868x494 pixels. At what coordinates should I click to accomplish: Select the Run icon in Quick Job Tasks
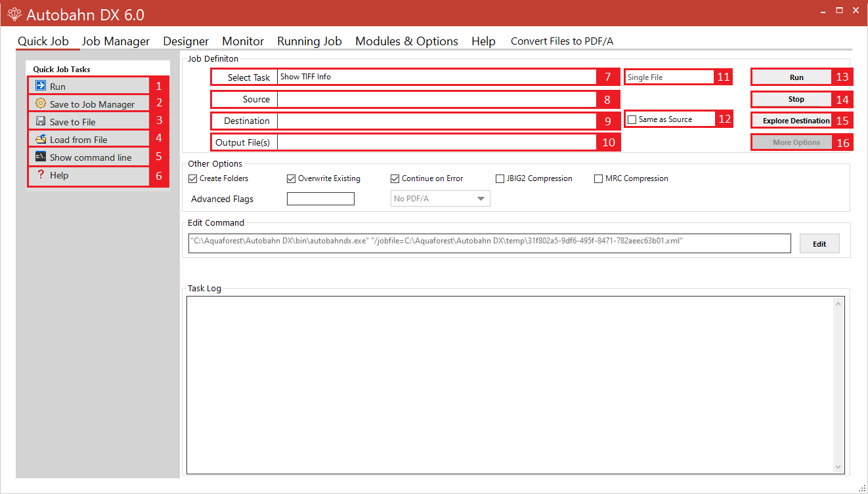click(x=41, y=86)
